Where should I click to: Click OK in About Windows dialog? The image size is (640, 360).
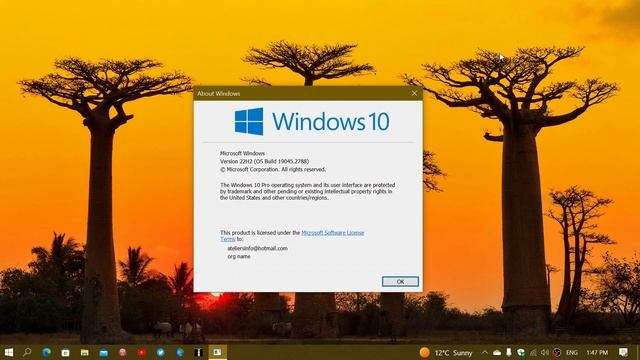coord(400,282)
